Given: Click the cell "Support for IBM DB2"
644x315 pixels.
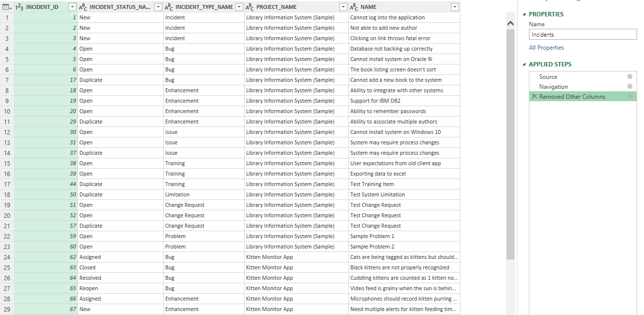Looking at the screenshot, I should point(404,101).
